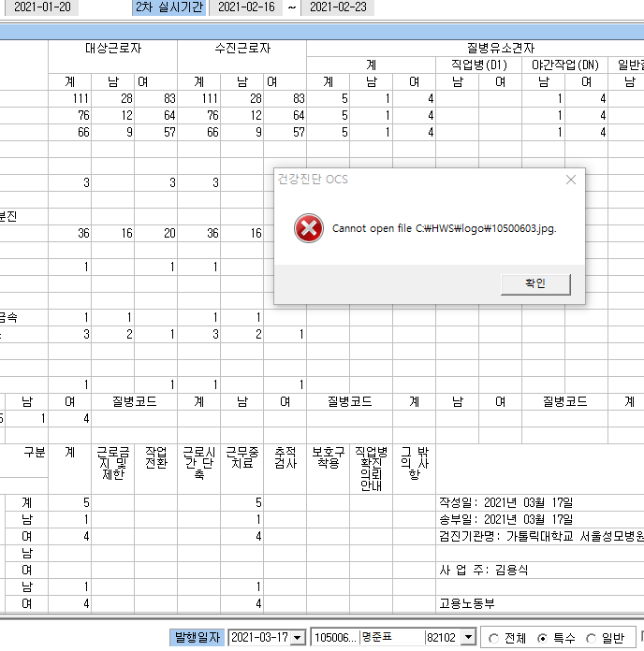644x651 pixels.
Task: Select the 야간작업(DN) header cell
Action: tap(565, 65)
